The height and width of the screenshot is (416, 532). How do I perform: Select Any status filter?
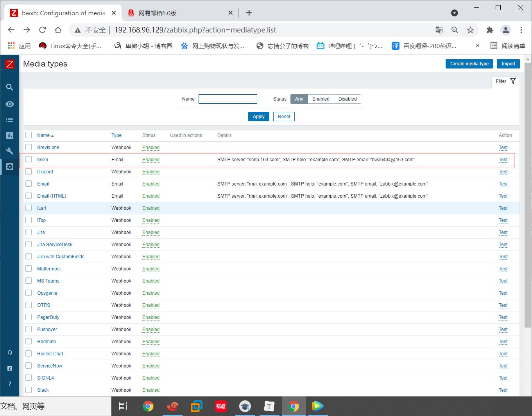(x=299, y=99)
